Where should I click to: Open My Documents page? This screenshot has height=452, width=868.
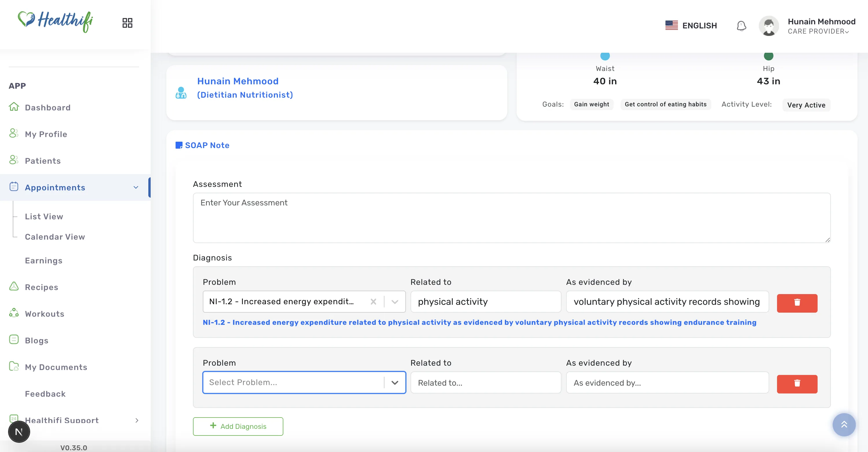[x=56, y=367]
